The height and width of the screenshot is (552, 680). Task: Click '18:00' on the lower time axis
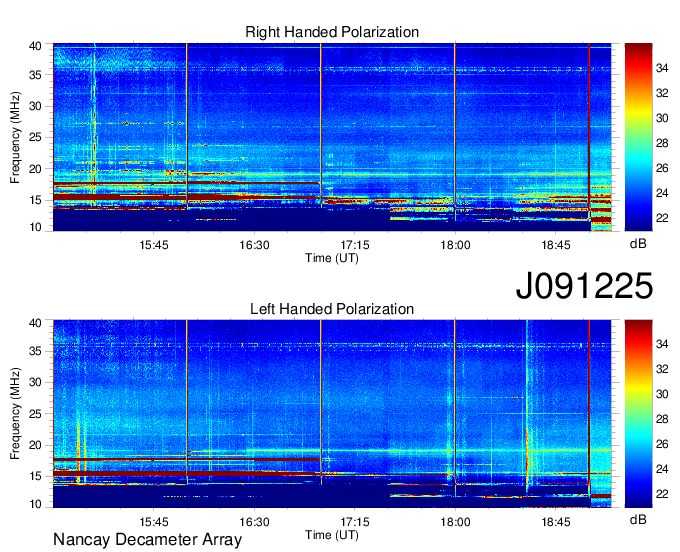(455, 522)
